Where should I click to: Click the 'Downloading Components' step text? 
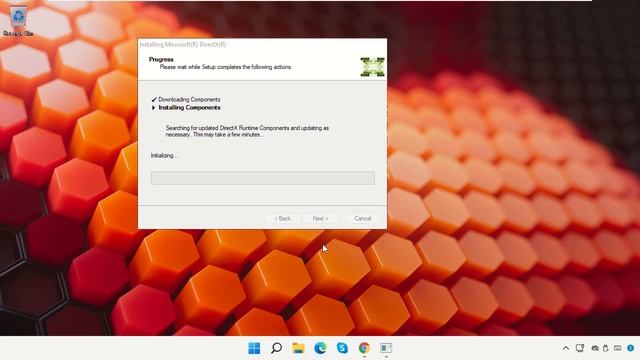[189, 100]
